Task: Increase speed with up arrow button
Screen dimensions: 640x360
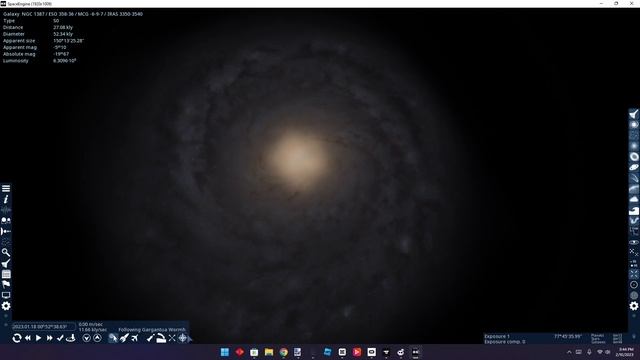Action: coord(97,338)
